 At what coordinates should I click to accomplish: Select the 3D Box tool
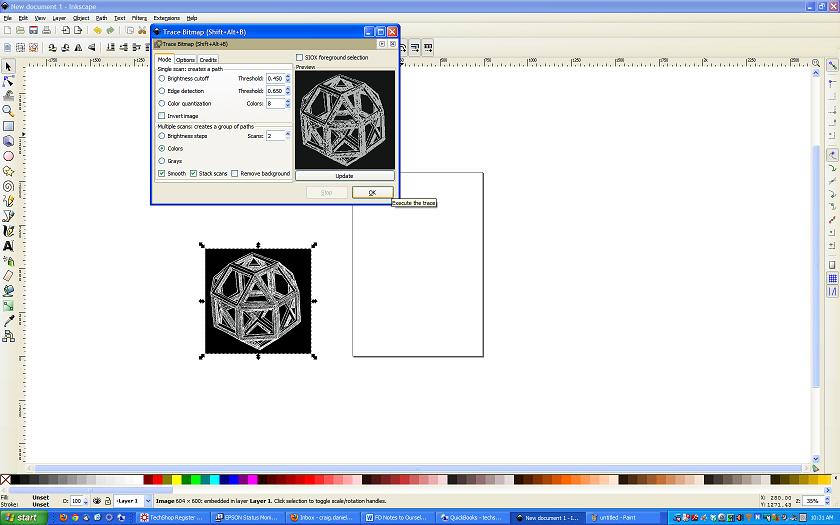[x=8, y=141]
